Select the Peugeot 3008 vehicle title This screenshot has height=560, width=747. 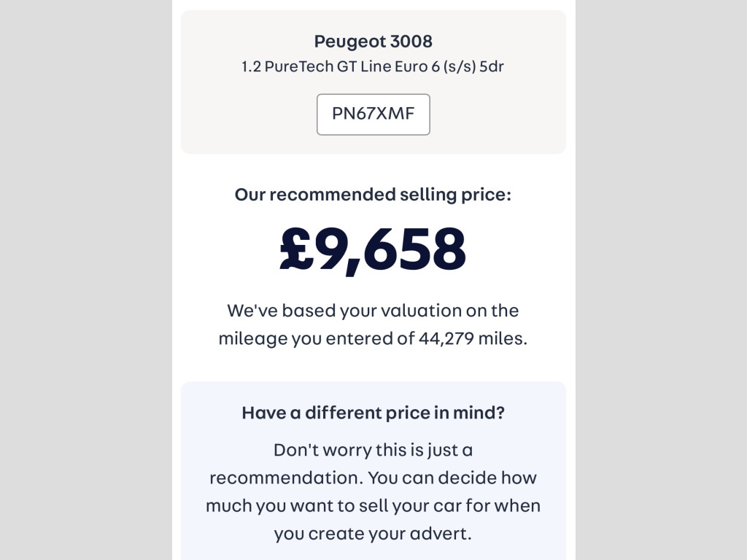(x=373, y=42)
